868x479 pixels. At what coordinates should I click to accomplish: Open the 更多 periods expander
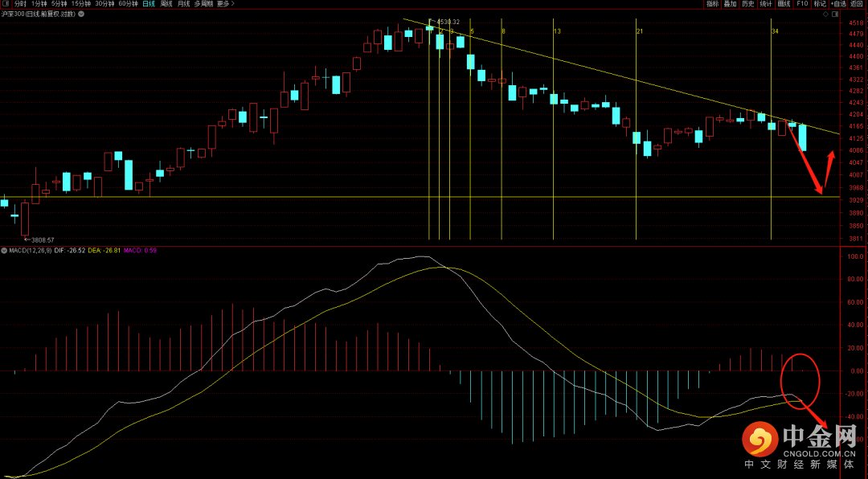click(x=225, y=4)
